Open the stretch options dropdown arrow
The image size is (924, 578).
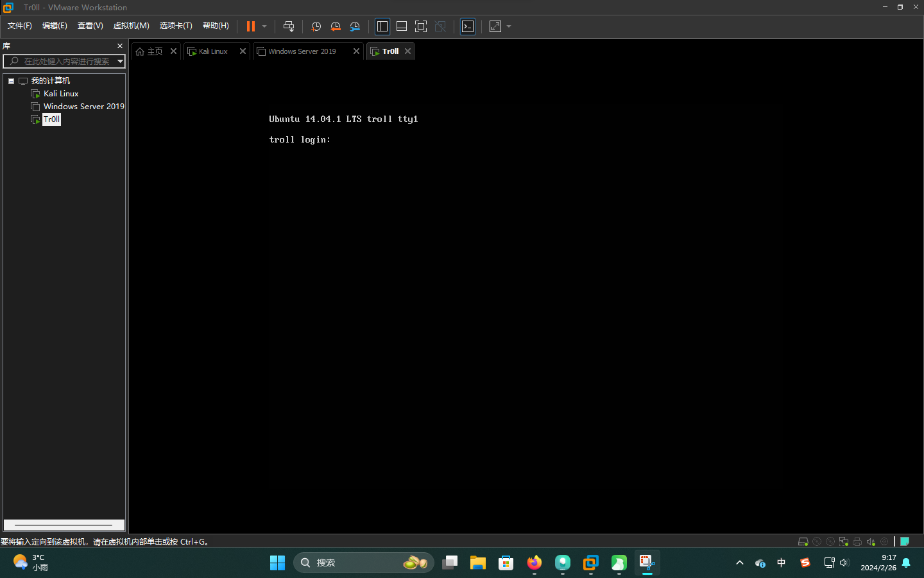pyautogui.click(x=509, y=26)
